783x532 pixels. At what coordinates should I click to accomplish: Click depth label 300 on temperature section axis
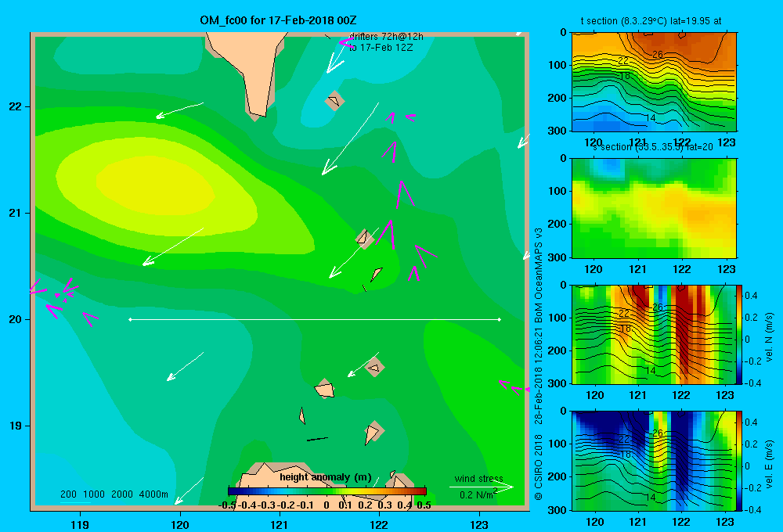click(x=558, y=130)
